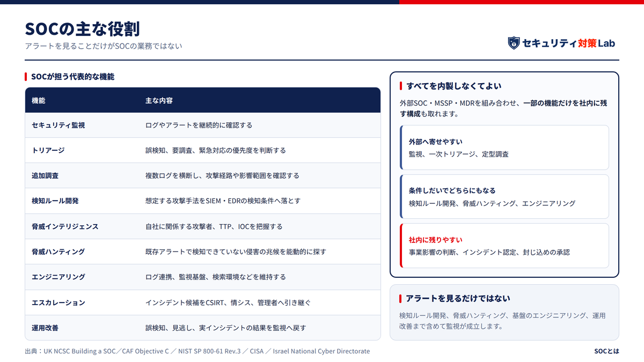Select the トリアージ row label
Screen dimensions: 644x362
(48, 150)
